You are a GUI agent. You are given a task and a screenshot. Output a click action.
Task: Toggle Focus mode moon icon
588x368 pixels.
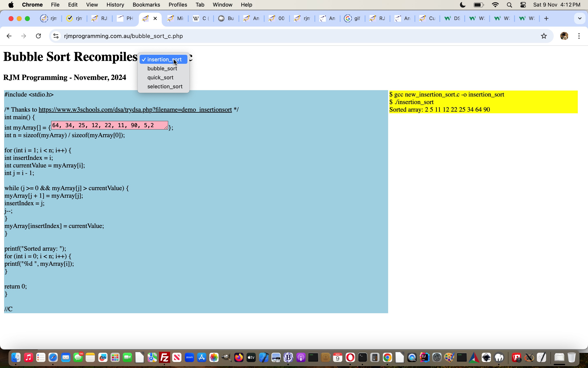click(463, 5)
